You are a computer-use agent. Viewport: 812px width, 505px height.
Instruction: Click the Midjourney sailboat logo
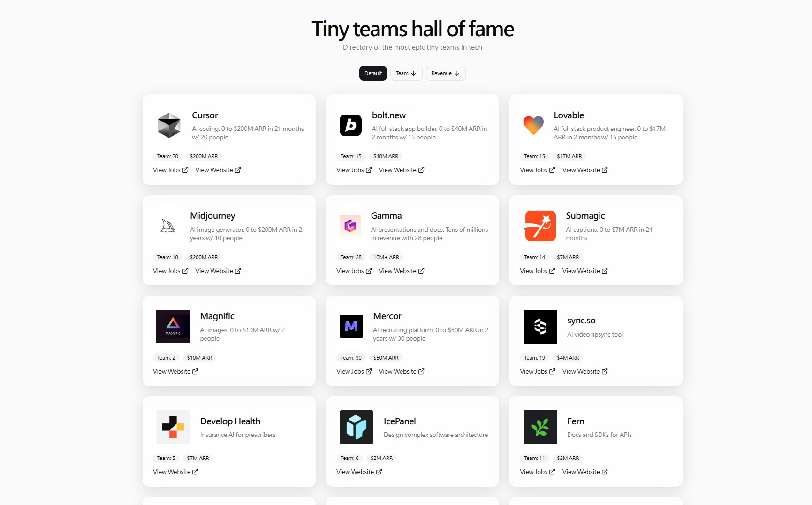168,226
